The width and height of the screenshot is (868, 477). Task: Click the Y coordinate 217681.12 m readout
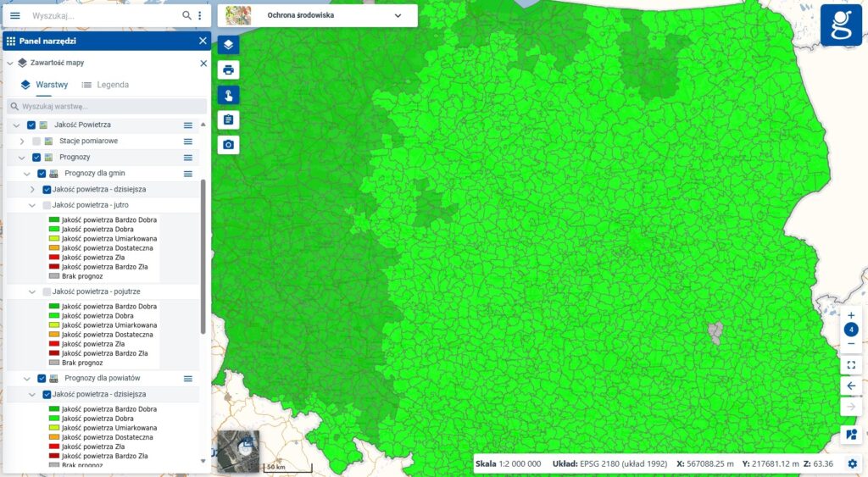click(x=771, y=463)
